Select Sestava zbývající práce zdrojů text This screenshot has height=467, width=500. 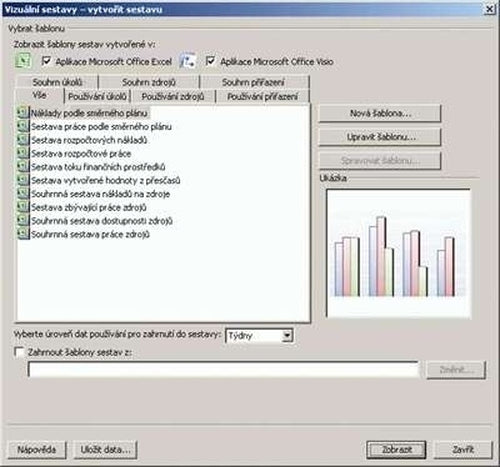click(89, 207)
